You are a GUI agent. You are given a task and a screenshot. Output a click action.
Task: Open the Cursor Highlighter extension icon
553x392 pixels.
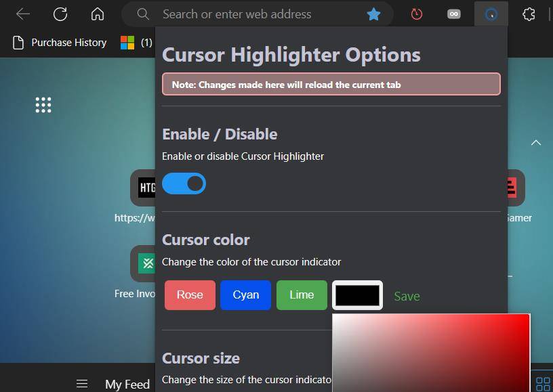[x=491, y=14]
